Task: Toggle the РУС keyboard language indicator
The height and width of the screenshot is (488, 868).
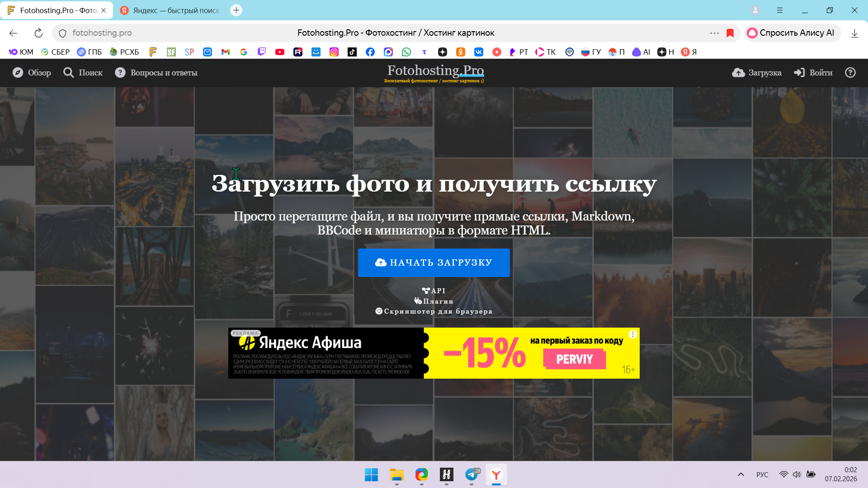Action: 762,474
